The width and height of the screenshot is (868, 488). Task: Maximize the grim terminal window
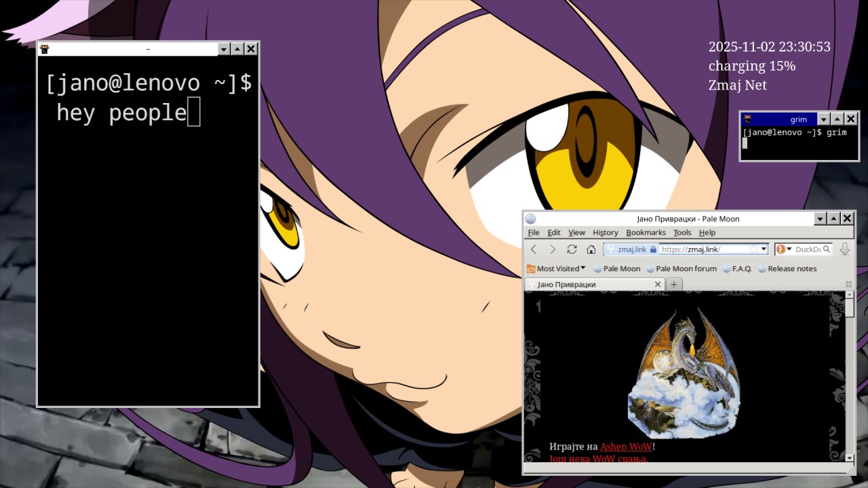[x=837, y=119]
